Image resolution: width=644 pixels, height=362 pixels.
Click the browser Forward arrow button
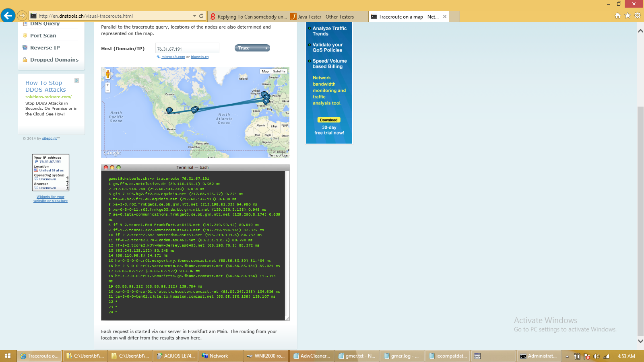[22, 16]
